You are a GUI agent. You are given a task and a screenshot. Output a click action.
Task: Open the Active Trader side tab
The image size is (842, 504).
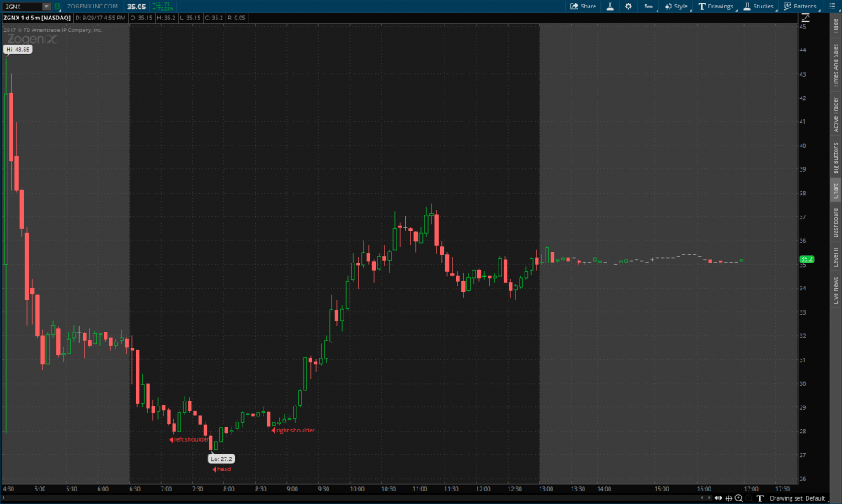point(835,114)
